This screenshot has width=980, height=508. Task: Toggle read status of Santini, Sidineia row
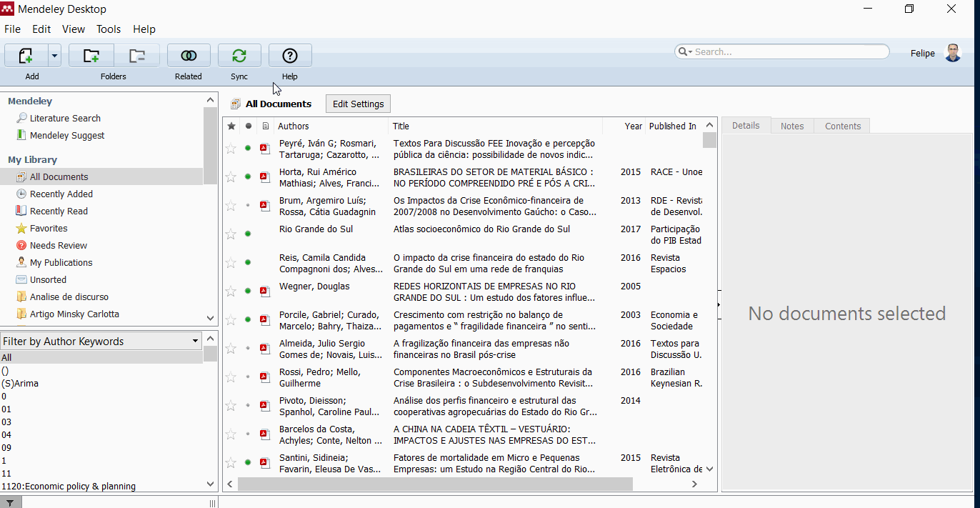248,462
